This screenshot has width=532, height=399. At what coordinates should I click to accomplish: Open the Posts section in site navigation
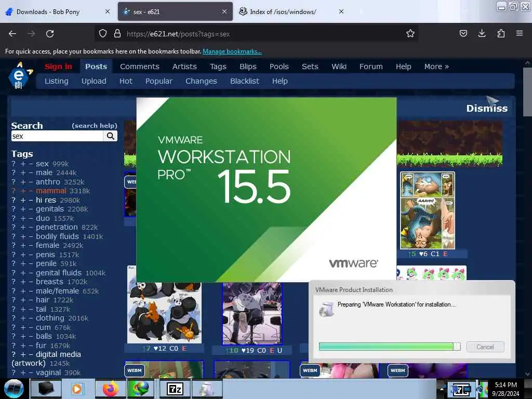96,66
